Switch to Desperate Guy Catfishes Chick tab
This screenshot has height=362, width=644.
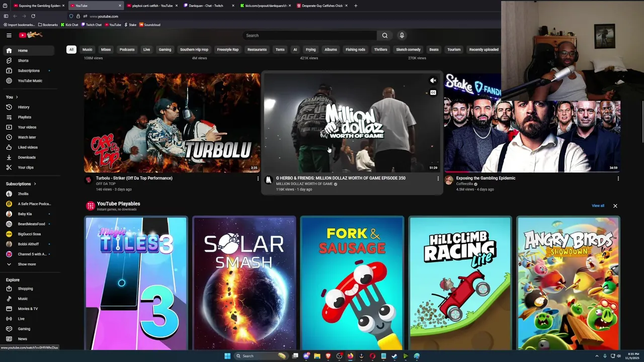pos(322,6)
